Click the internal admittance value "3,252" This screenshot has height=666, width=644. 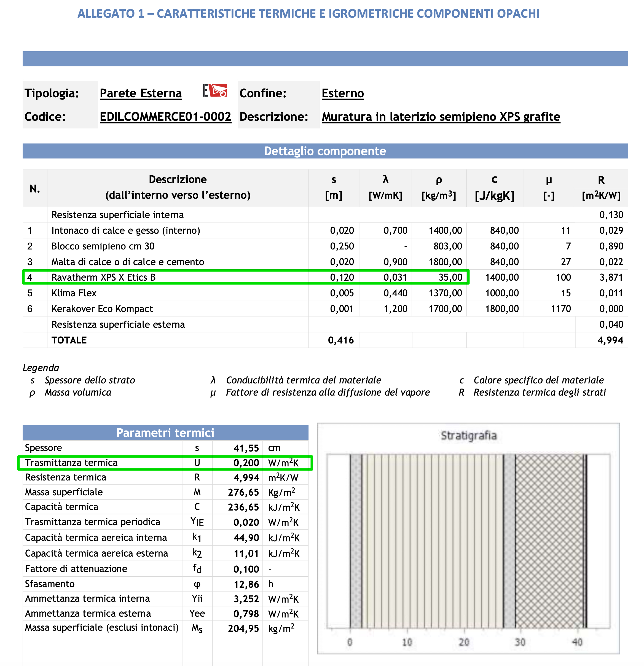pyautogui.click(x=246, y=599)
